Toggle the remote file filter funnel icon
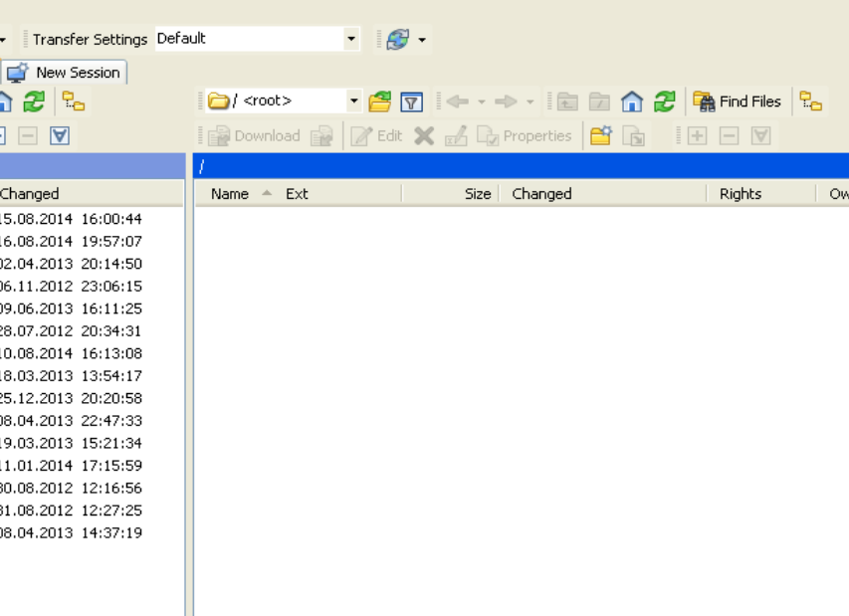 pyautogui.click(x=411, y=101)
